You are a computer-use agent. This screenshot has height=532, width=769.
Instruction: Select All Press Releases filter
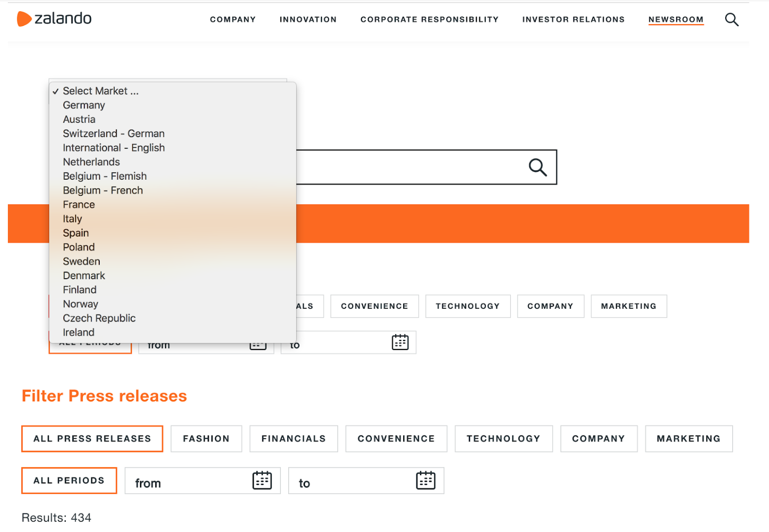coord(92,439)
